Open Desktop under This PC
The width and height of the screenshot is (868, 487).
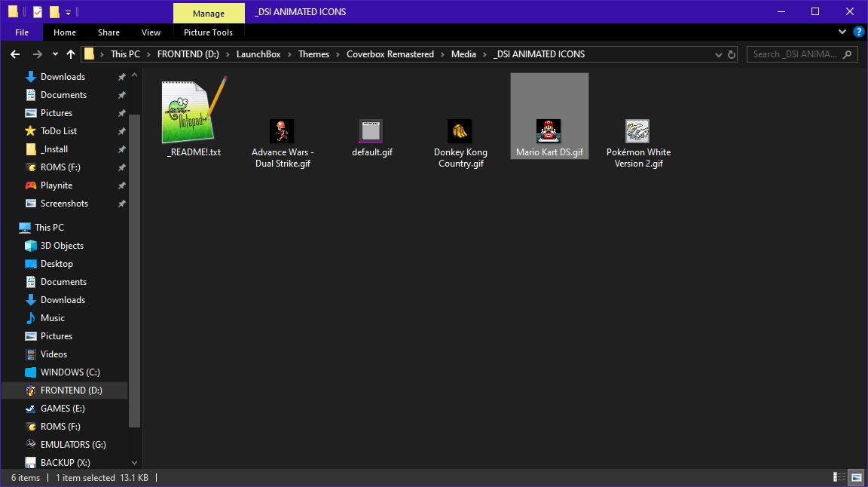pyautogui.click(x=57, y=265)
